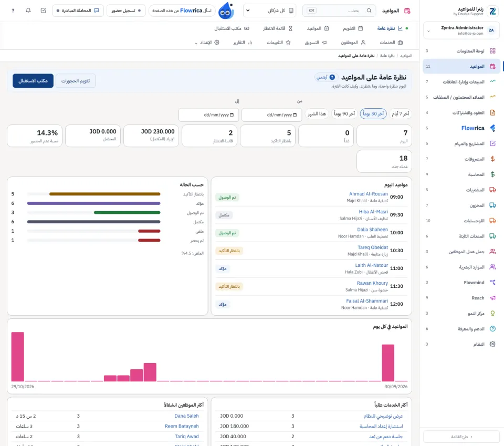Viewport: 504px width, 446px height.
Task: Click the search magnifier icon
Action: (x=369, y=11)
